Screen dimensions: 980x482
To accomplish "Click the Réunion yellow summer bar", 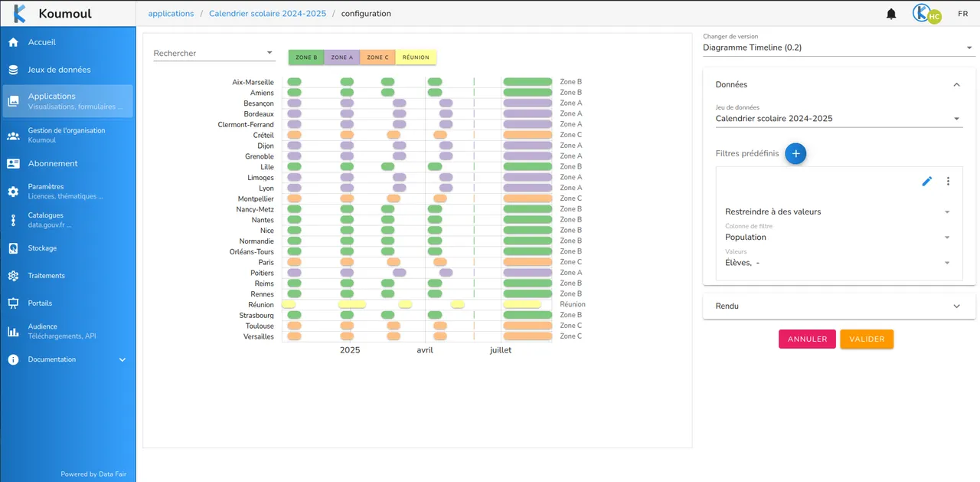I will coord(522,304).
